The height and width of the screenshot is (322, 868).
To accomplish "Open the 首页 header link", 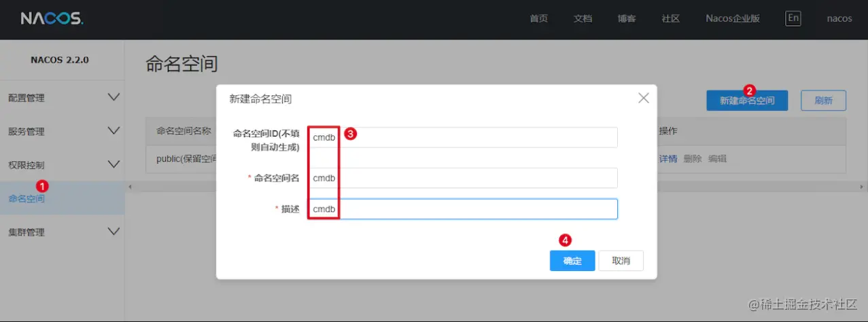I will click(x=539, y=19).
